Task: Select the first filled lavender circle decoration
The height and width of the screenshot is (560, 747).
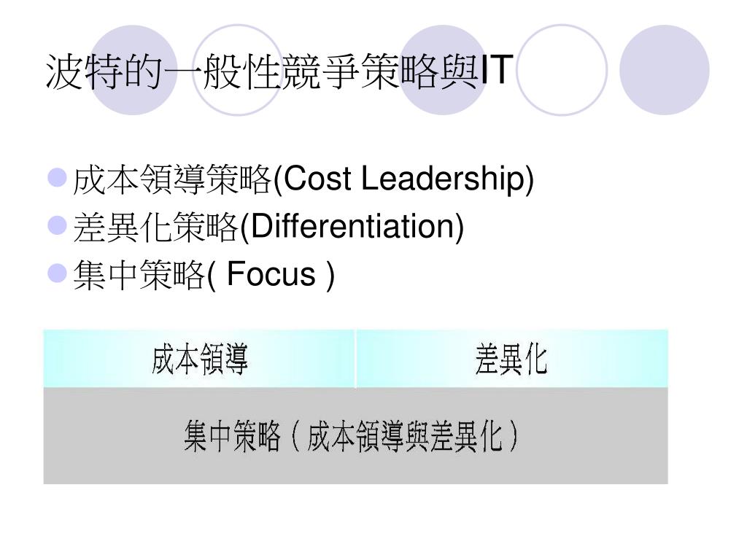Action: (133, 70)
